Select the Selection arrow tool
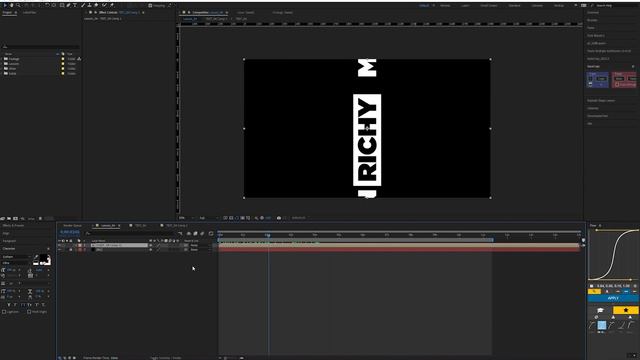The image size is (640, 360). click(x=4, y=5)
